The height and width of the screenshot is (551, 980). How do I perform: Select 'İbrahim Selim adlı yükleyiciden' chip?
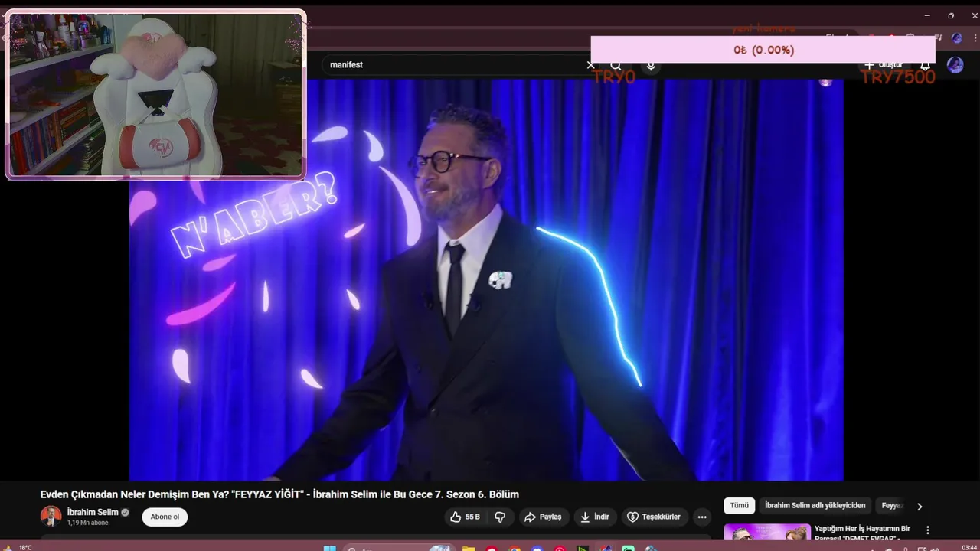815,506
